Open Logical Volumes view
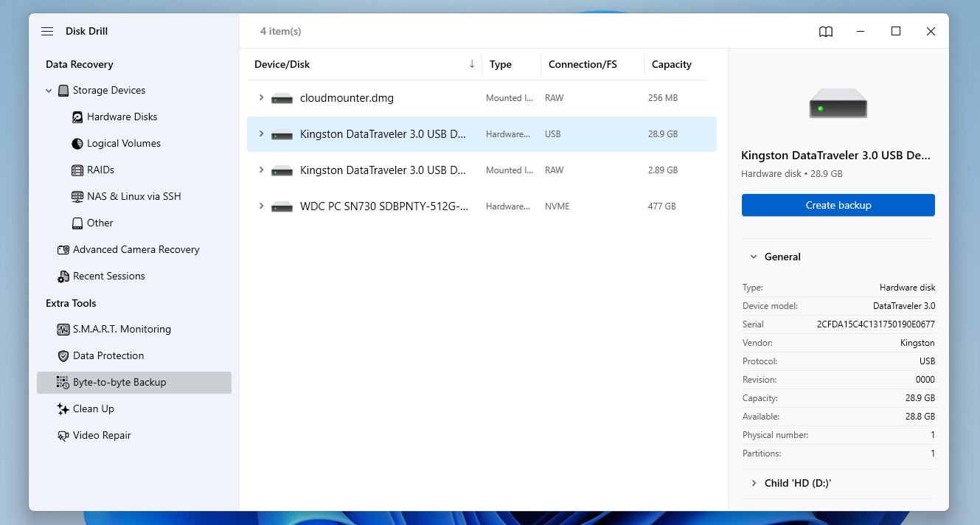980x525 pixels. [x=124, y=144]
